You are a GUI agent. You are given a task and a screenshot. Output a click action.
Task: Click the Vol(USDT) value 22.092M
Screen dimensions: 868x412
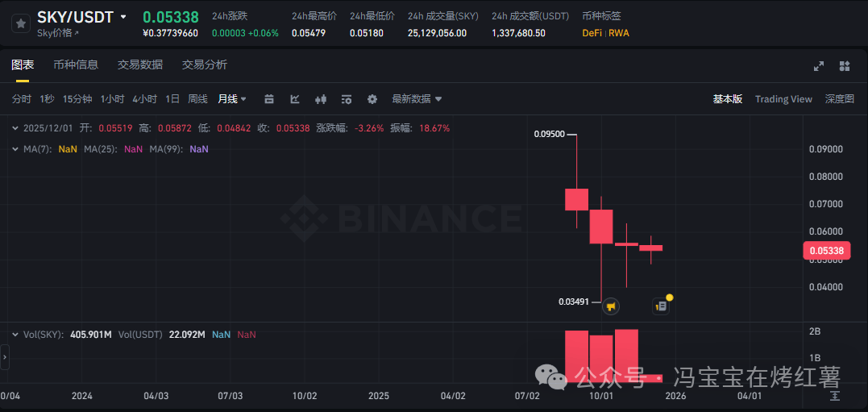[x=185, y=335]
